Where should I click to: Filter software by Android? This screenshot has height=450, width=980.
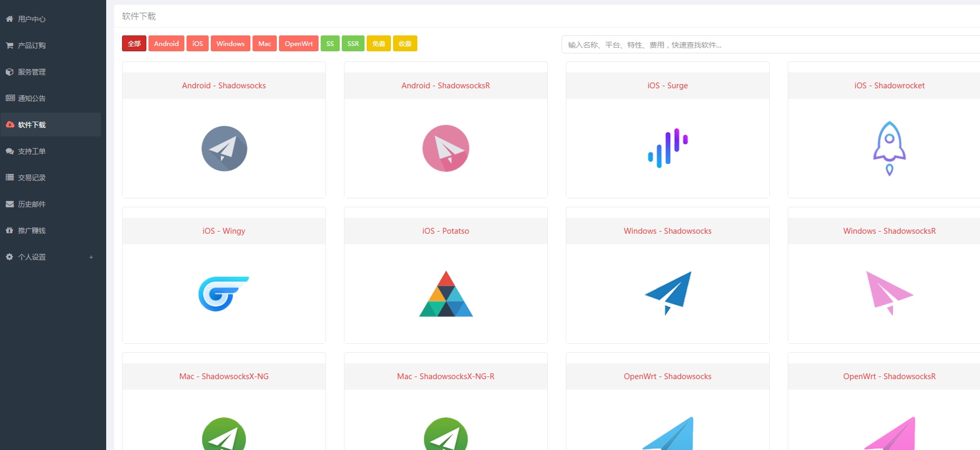click(x=166, y=43)
